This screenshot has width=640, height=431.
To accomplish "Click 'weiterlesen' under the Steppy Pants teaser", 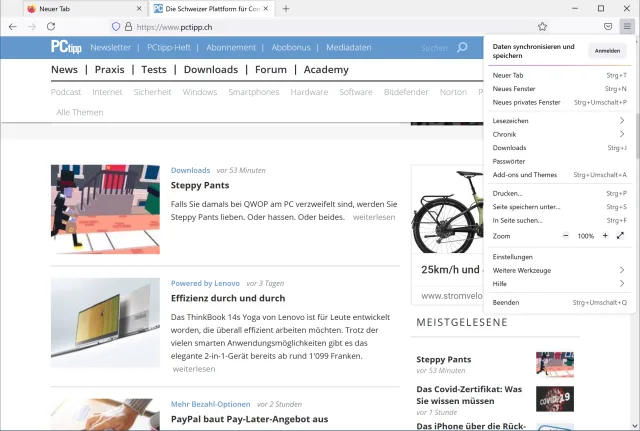I will coord(374,217).
